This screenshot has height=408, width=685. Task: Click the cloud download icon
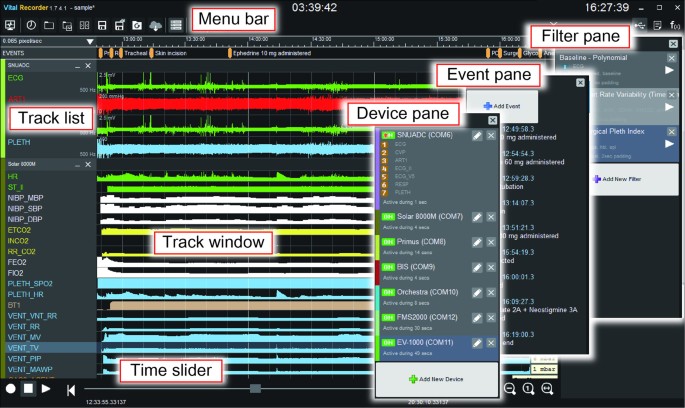155,26
